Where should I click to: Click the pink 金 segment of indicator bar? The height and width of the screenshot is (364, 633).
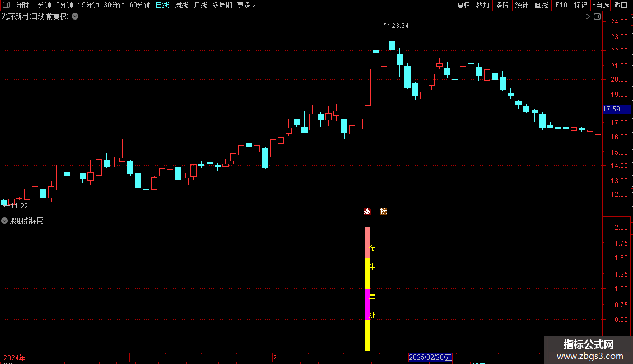click(368, 242)
